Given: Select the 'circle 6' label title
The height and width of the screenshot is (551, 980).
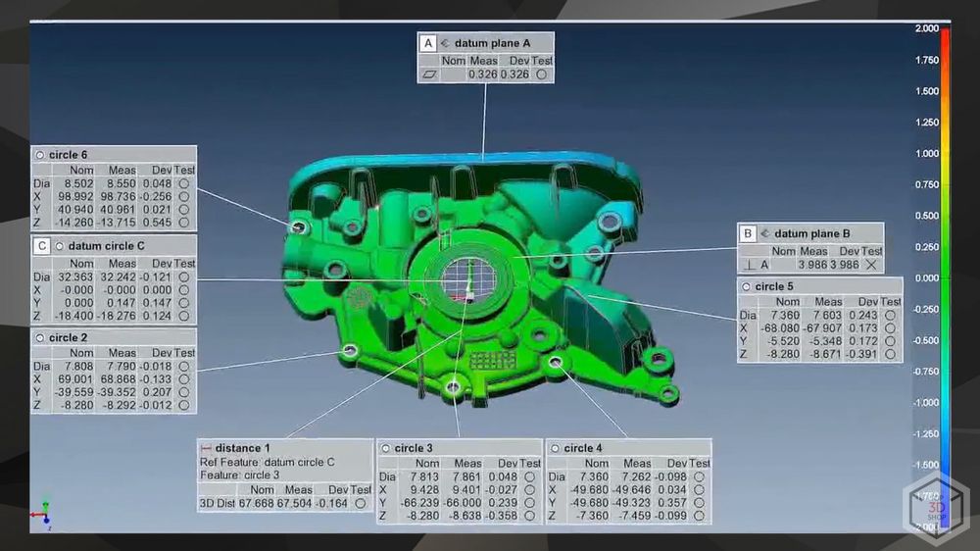Looking at the screenshot, I should tap(69, 155).
